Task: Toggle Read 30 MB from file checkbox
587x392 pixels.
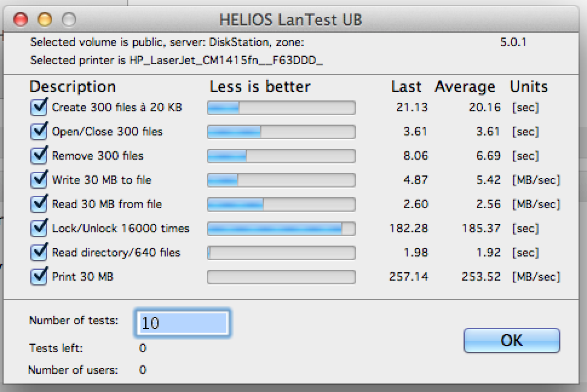Action: (39, 204)
